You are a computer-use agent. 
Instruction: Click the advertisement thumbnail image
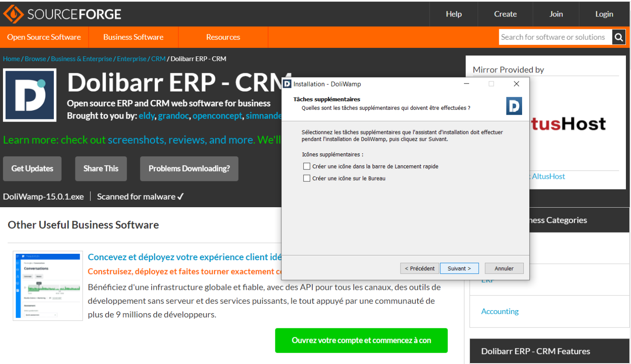[48, 286]
